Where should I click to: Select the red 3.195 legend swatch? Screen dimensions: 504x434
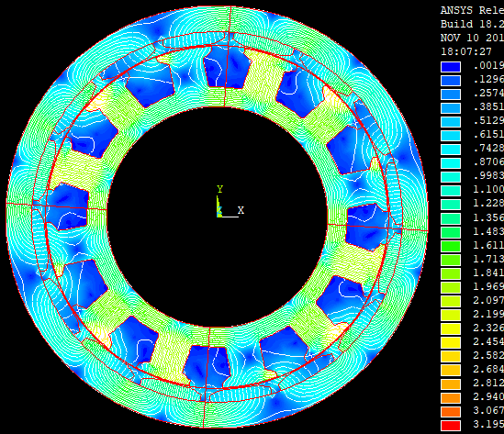pyautogui.click(x=451, y=426)
